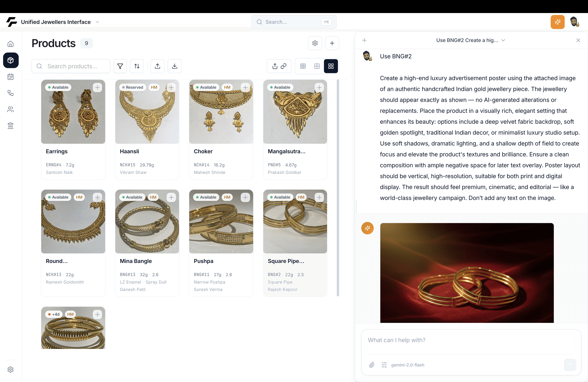Open the customers people icon in sidebar
The height and width of the screenshot is (382, 588).
pos(10,109)
